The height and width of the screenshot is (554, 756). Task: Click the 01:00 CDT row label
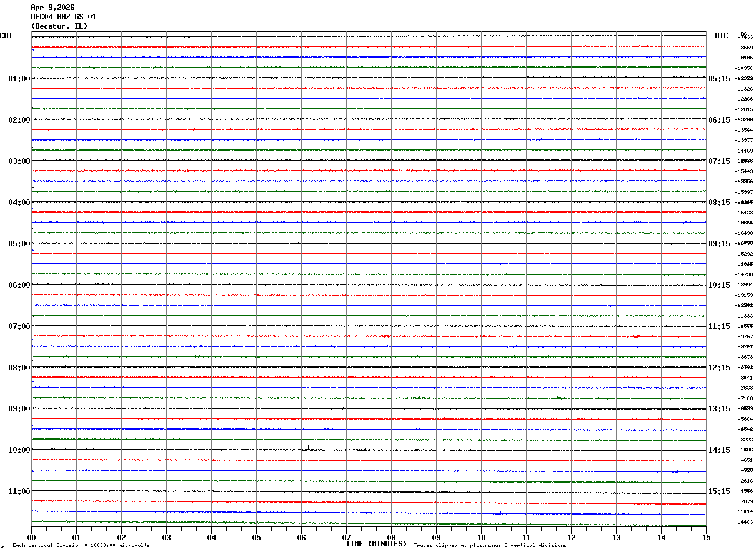[19, 79]
